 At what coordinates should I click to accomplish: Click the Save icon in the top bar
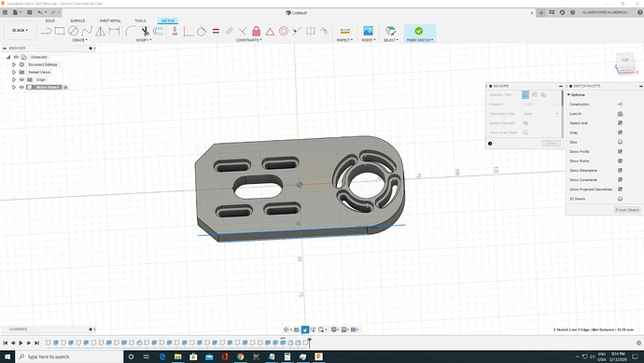click(30, 12)
